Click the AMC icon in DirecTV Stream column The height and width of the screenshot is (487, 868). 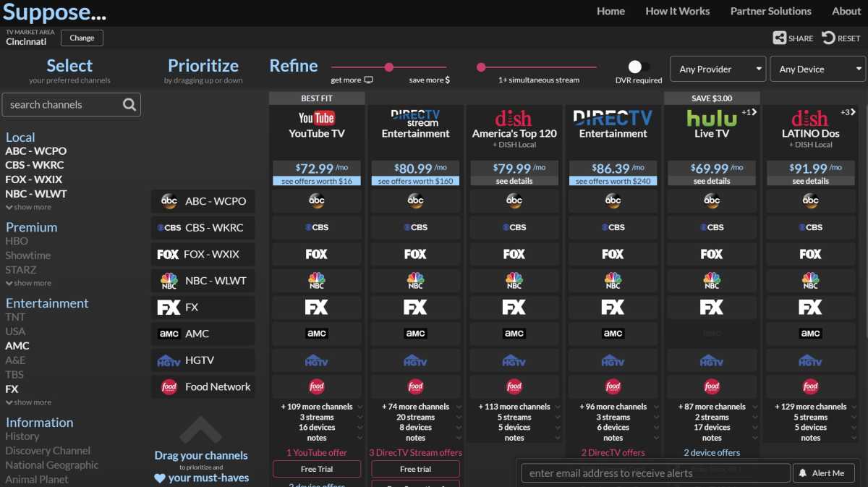[415, 334]
